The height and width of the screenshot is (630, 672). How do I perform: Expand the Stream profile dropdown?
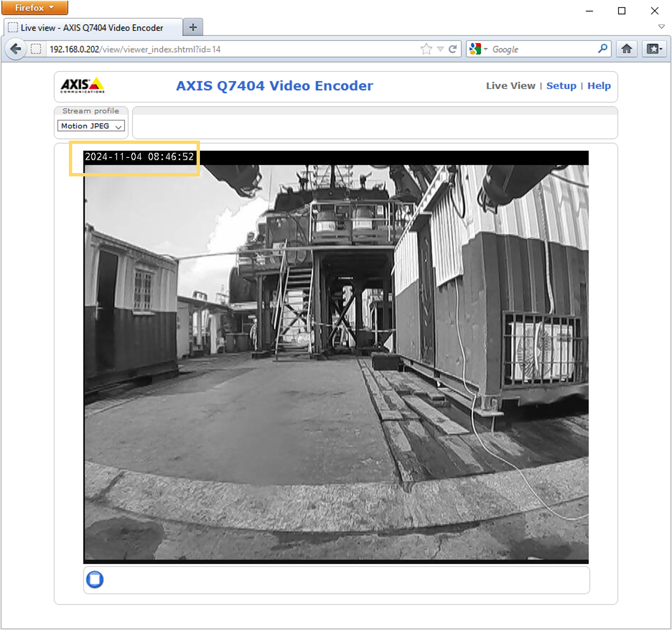[91, 126]
